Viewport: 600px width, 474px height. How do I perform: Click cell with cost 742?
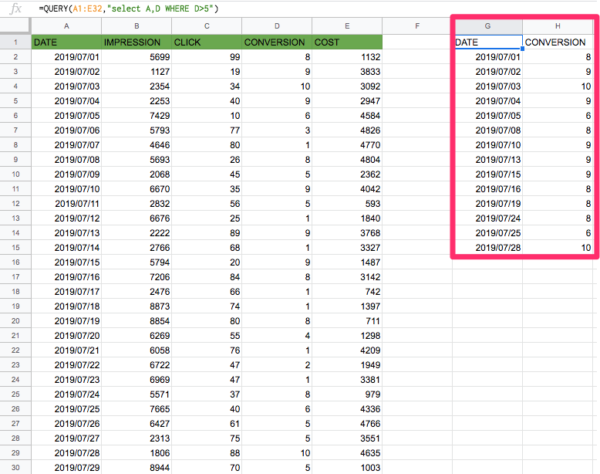pos(347,292)
